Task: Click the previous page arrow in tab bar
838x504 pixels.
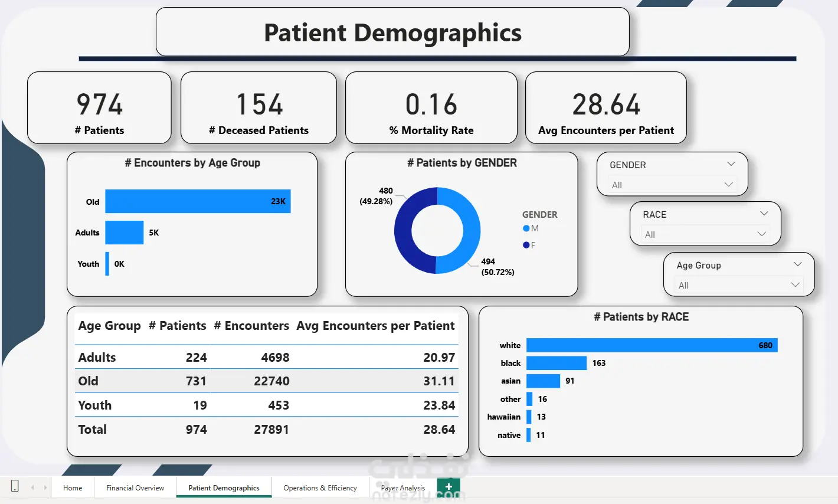Action: click(x=32, y=487)
